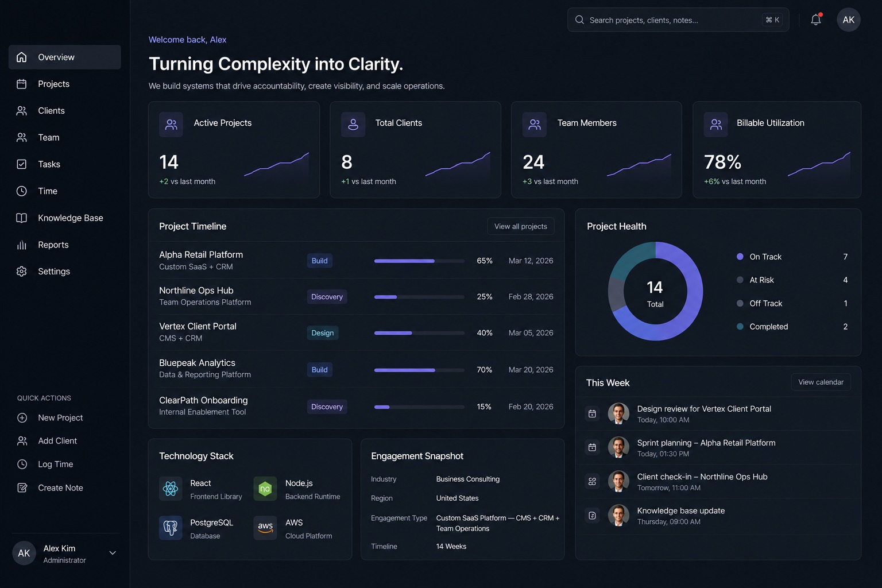This screenshot has height=588, width=882.
Task: Click the "Business Consulting" industry value
Action: tap(468, 479)
